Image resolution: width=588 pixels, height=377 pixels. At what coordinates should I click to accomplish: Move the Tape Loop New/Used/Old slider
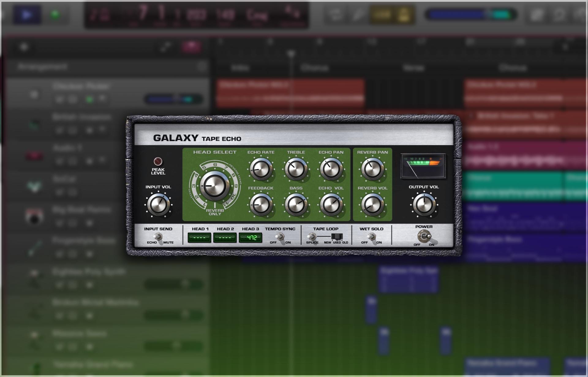[337, 237]
